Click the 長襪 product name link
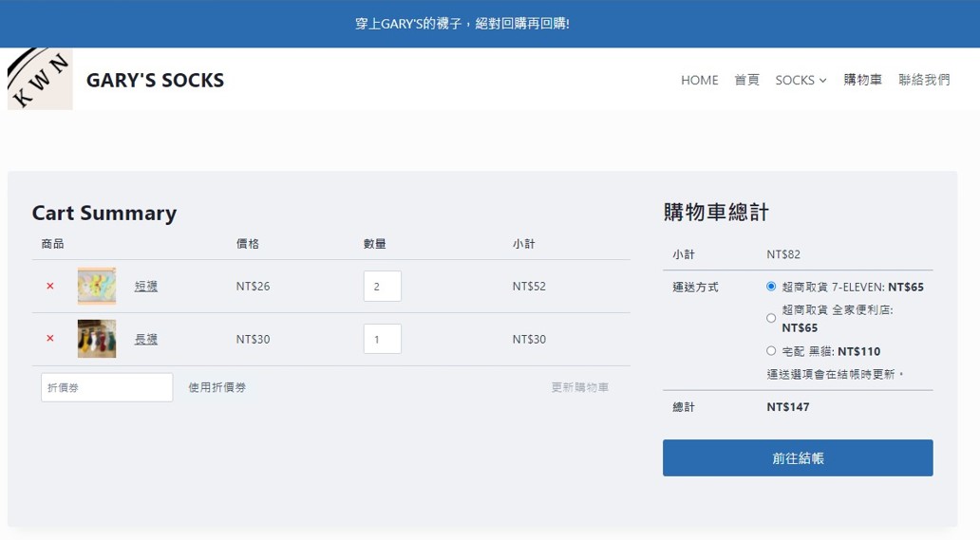 [146, 339]
